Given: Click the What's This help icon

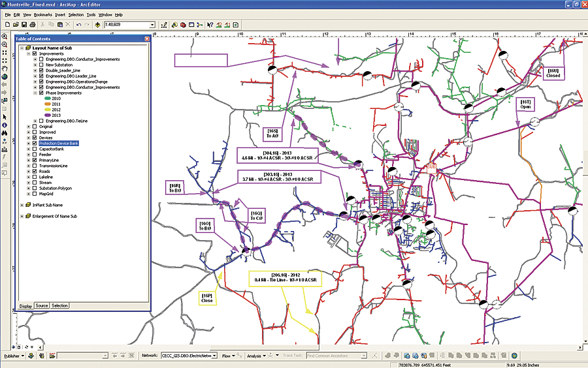Looking at the screenshot, I should point(210,25).
